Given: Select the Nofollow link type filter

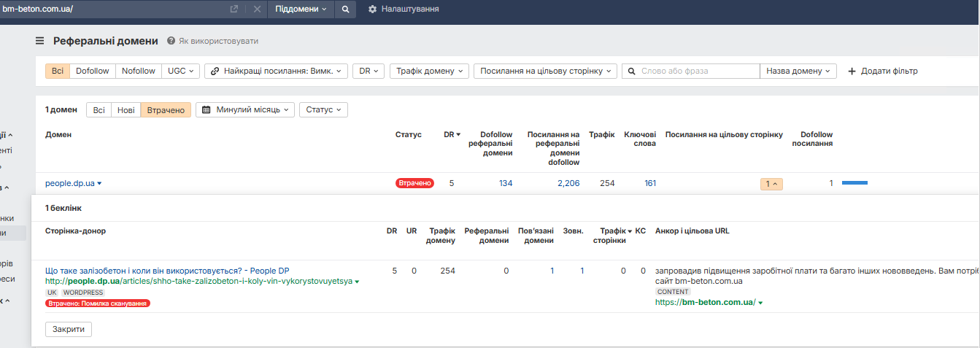Looking at the screenshot, I should click(x=139, y=71).
